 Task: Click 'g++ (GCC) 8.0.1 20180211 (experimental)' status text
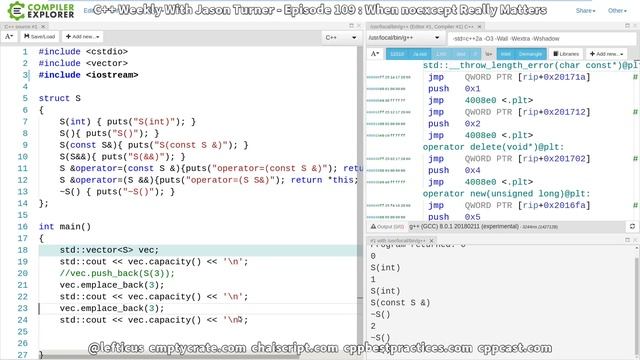click(464, 227)
